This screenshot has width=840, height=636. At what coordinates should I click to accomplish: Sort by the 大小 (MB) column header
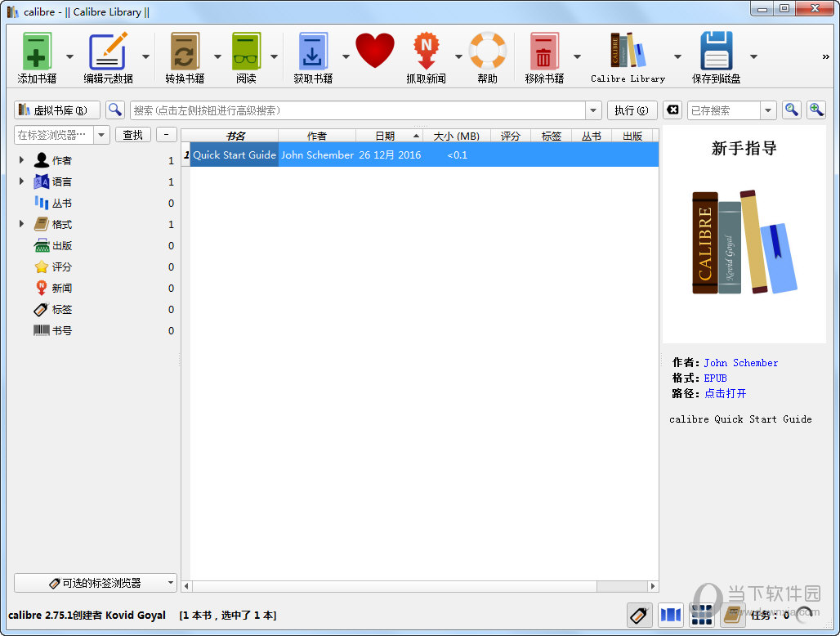pos(457,136)
